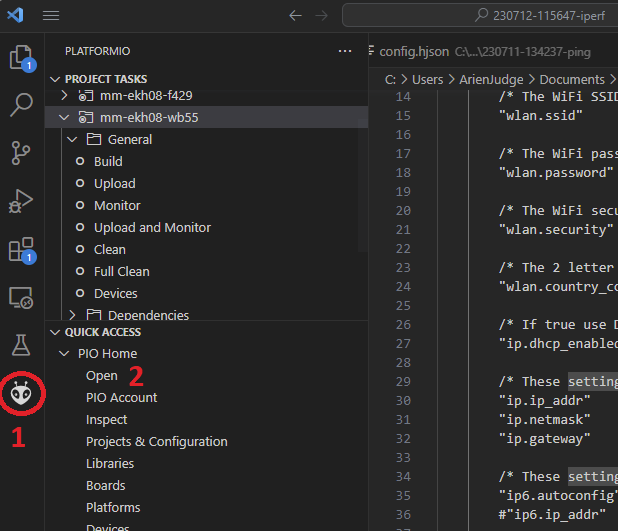The width and height of the screenshot is (618, 531).
Task: Open the Extensions view icon
Action: pyautogui.click(x=21, y=249)
